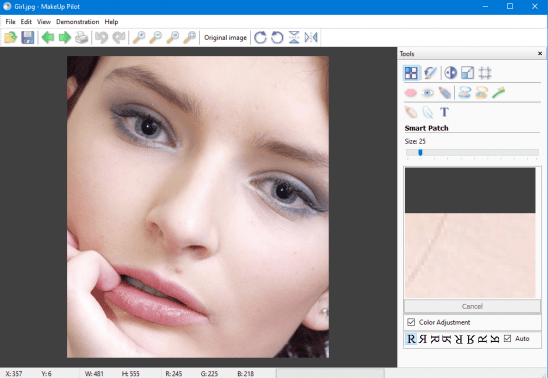Choose the Powder compact tool
The height and width of the screenshot is (378, 548).
tap(464, 93)
